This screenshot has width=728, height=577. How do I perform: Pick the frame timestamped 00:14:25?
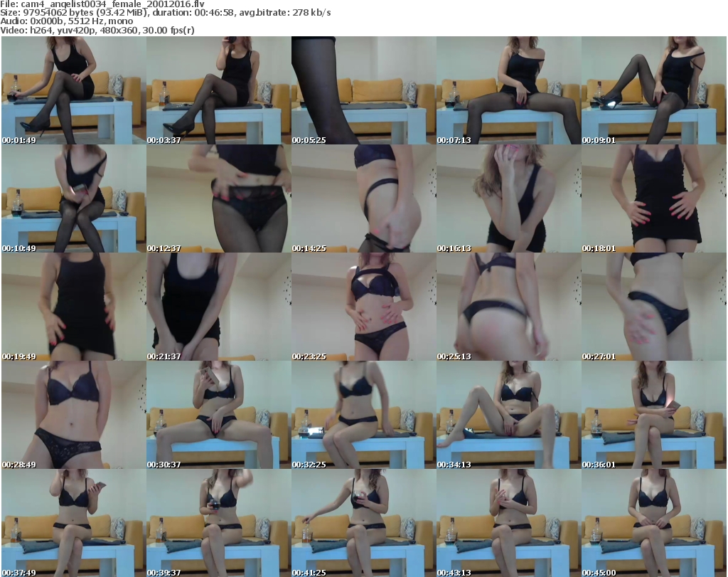(x=363, y=198)
